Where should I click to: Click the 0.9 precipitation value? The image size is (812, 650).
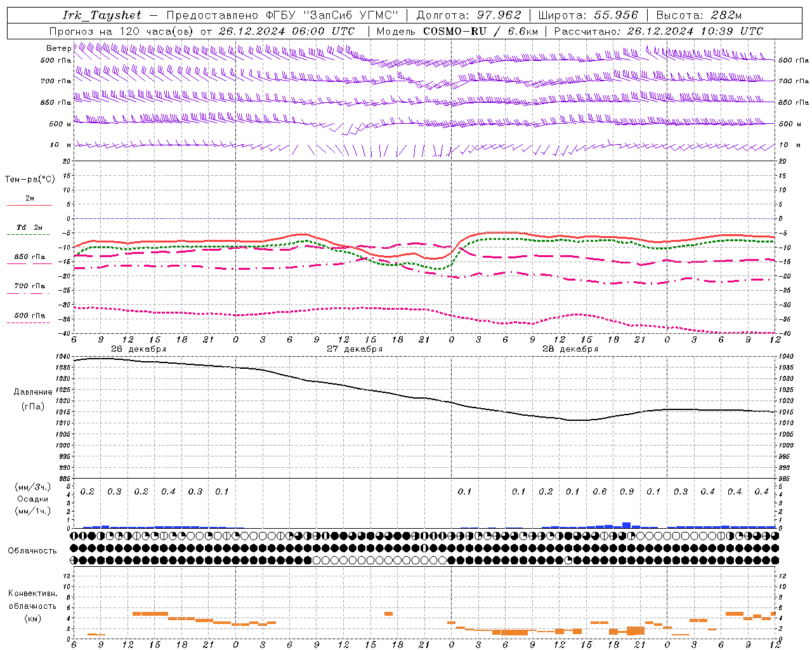(627, 492)
